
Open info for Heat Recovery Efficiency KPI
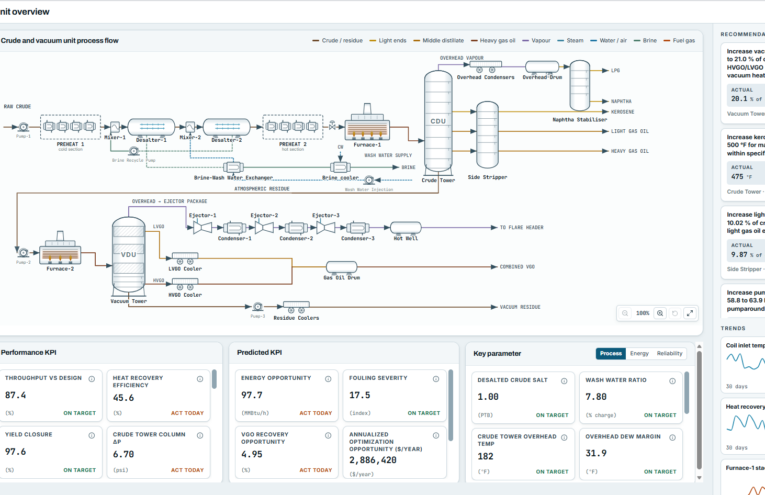(x=200, y=379)
